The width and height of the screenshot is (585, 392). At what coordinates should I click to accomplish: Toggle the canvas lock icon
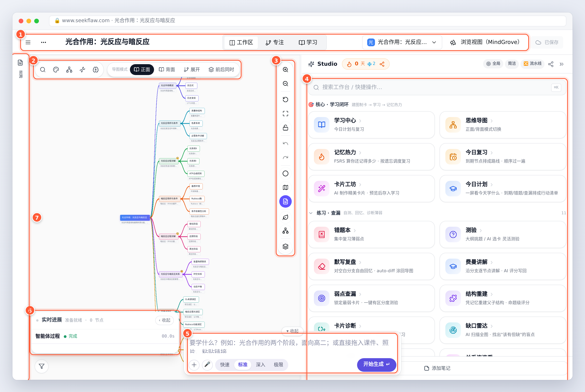[285, 128]
